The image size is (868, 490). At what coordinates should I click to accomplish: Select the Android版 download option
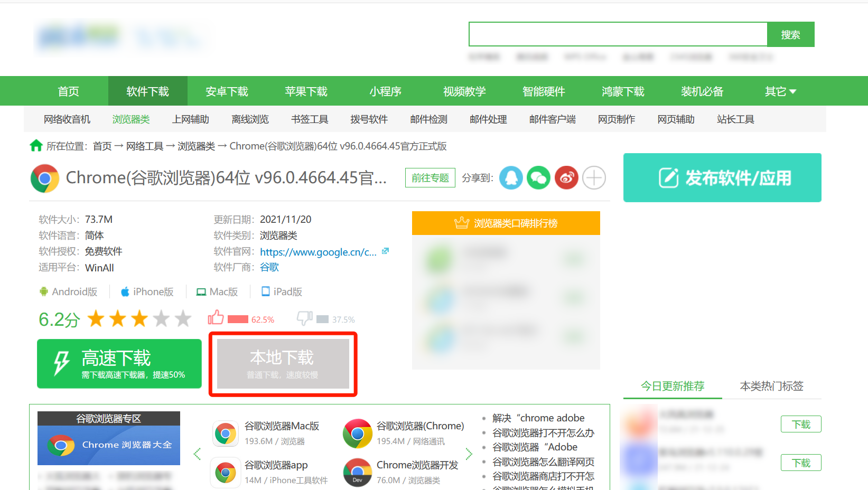(68, 291)
